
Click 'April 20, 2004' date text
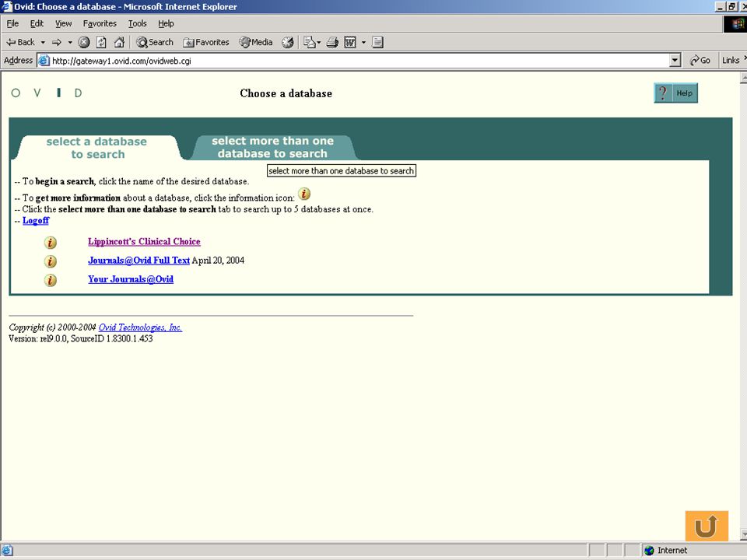pos(218,261)
